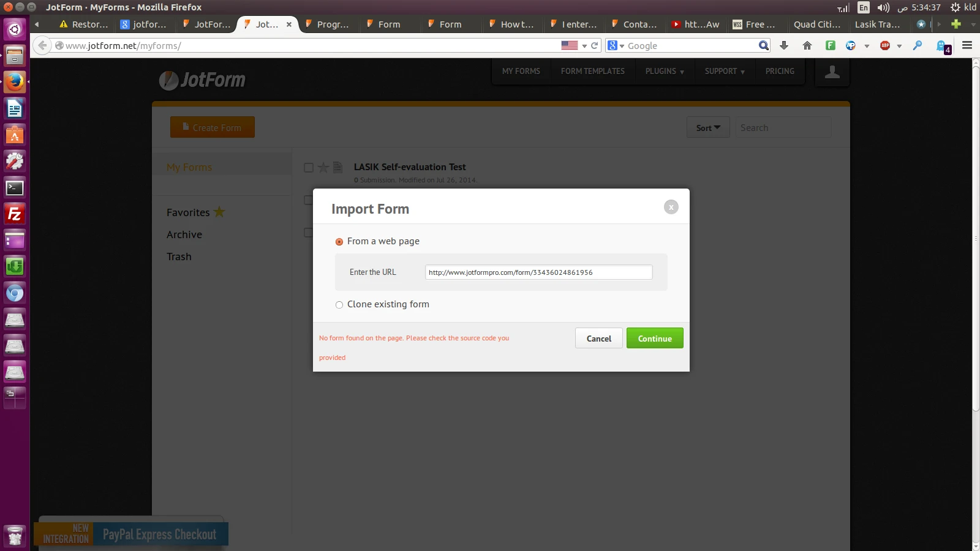Open the Sort dropdown
Viewport: 980px width, 551px height.
707,127
